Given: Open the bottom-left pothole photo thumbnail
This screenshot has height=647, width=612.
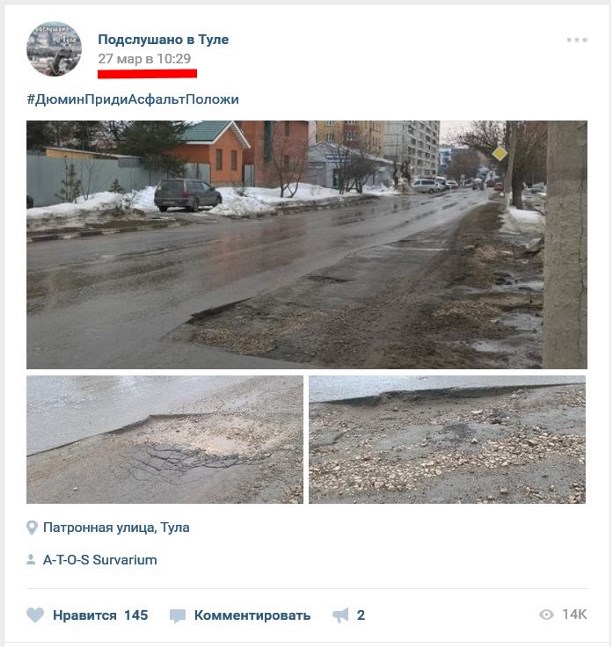Looking at the screenshot, I should (165, 439).
